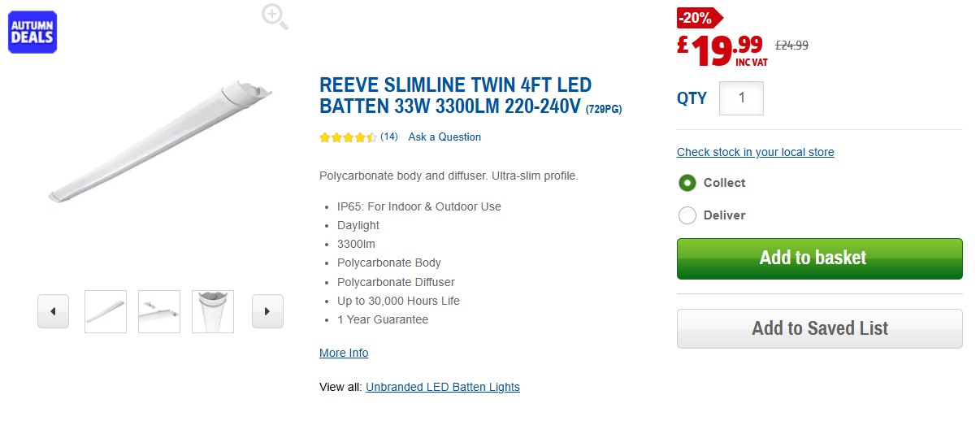Click the previous thumbnail arrow button
980x421 pixels.
53,311
